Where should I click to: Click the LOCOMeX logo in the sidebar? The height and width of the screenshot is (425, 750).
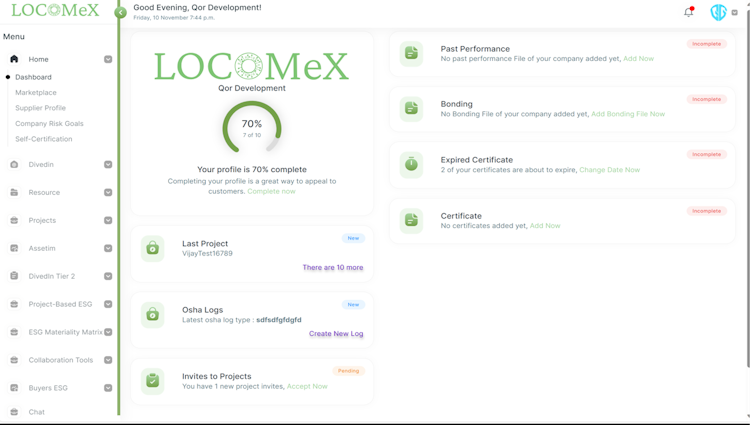tap(55, 10)
